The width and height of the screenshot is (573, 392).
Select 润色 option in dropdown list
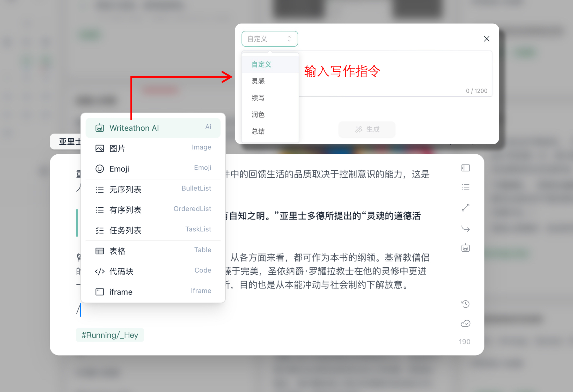click(270, 114)
